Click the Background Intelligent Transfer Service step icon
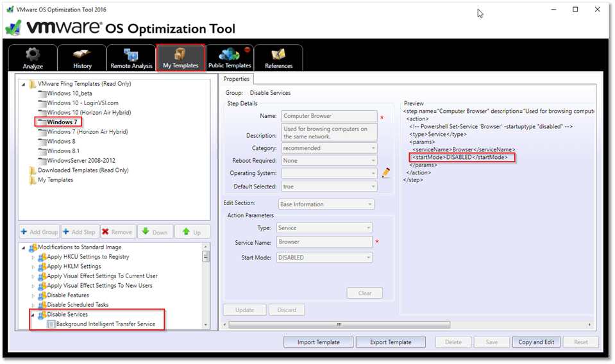This screenshot has height=364, width=615. tap(51, 324)
